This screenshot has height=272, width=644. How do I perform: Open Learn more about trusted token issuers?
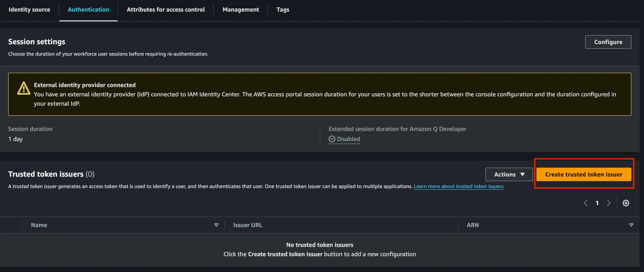coord(459,186)
